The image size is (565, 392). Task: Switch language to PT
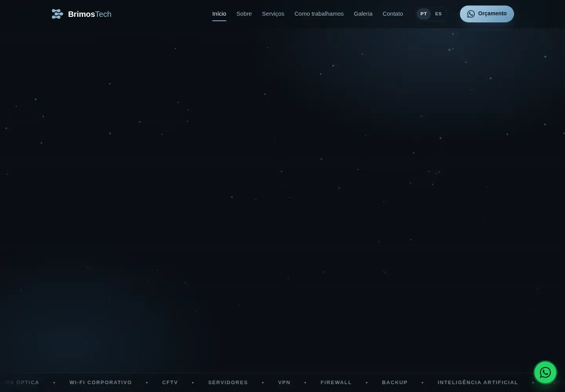pos(424,14)
